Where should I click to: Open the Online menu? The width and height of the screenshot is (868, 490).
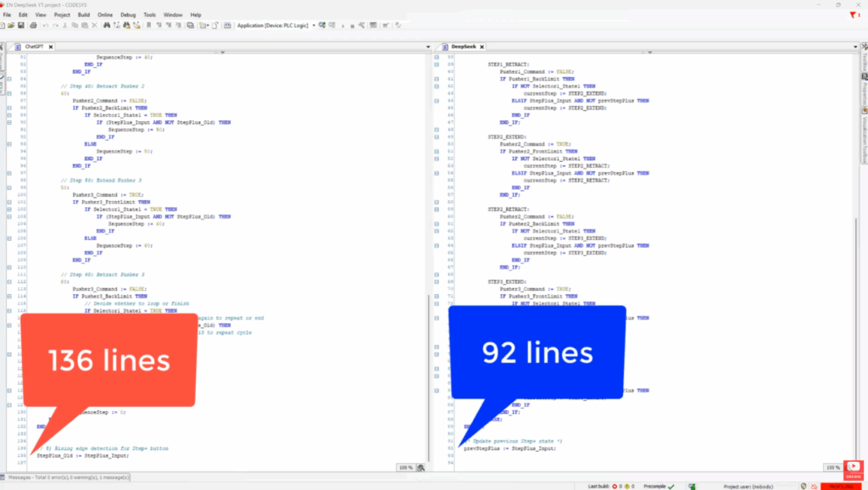105,14
